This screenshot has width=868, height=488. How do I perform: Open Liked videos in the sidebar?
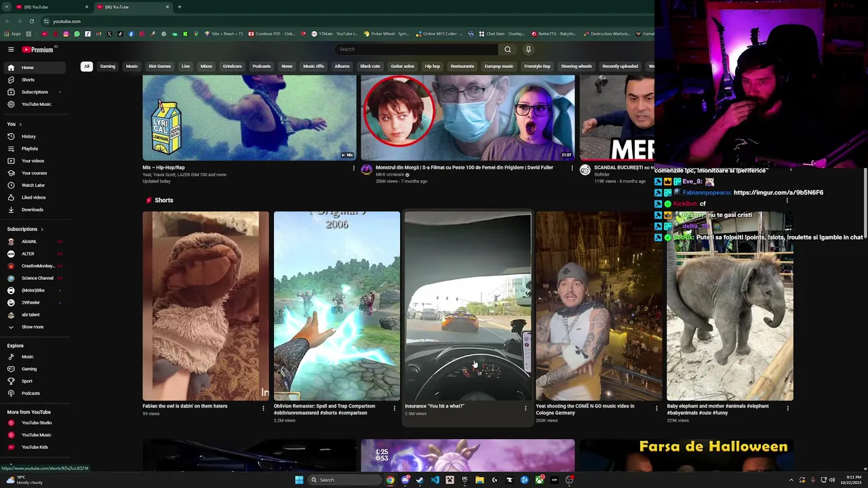34,197
